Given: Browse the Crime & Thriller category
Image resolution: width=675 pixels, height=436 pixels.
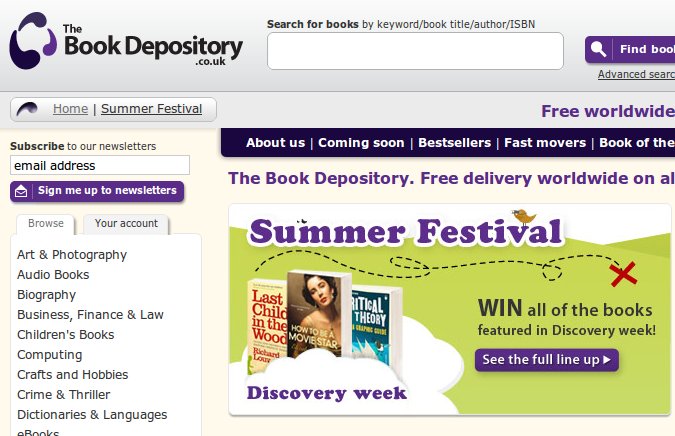Looking at the screenshot, I should point(63,395).
